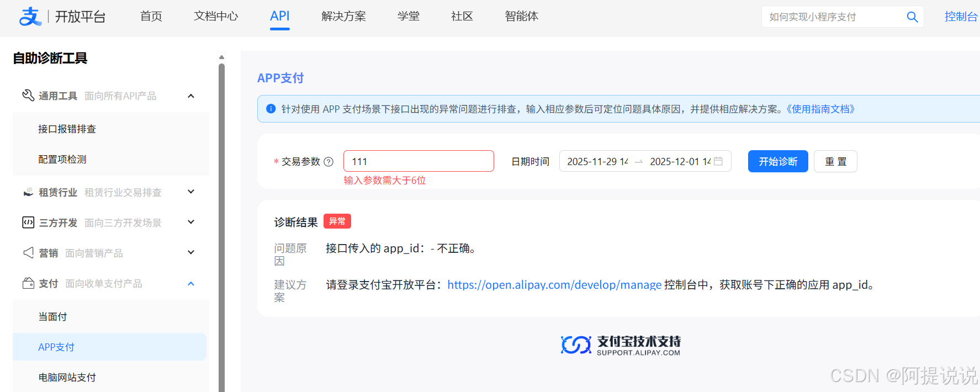
Task: Open the open.alipay.com develop manage link
Action: point(554,285)
